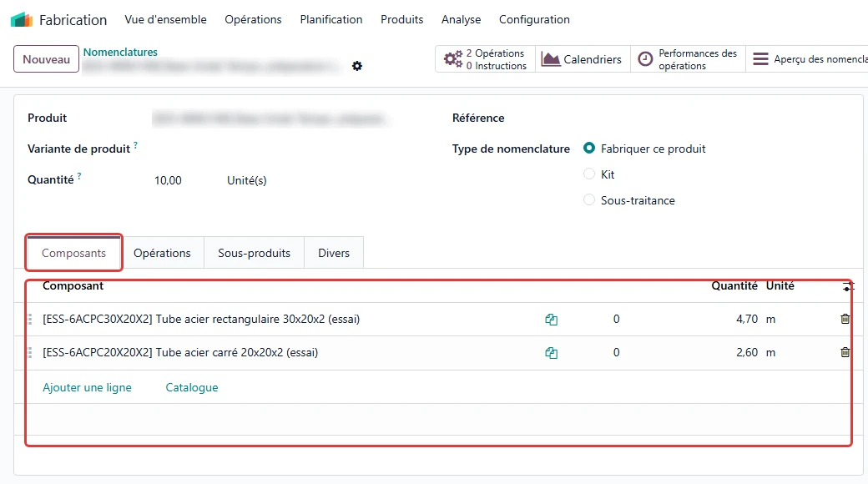Open the Configuration menu
Screen dimensions: 868x484
(534, 19)
